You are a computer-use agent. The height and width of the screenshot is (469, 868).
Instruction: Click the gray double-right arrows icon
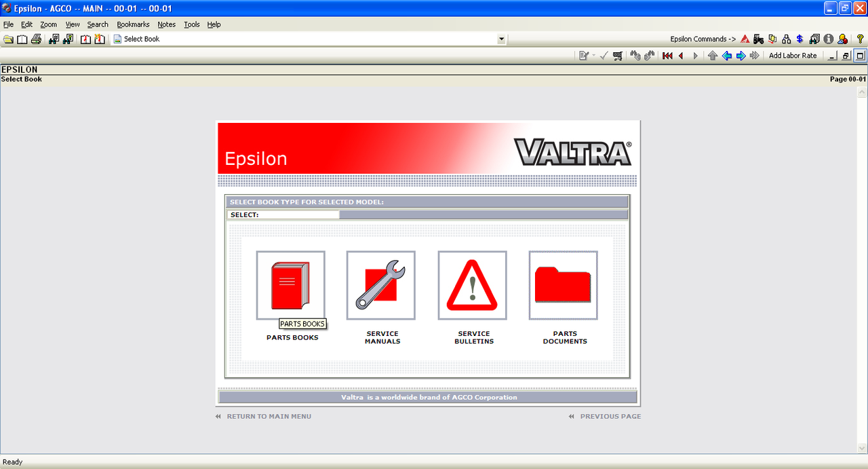tap(754, 56)
